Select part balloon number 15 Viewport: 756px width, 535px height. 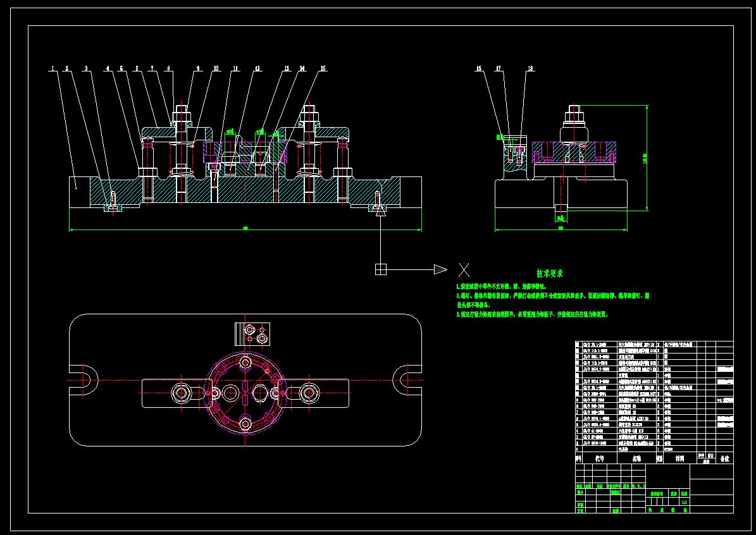pos(323,68)
